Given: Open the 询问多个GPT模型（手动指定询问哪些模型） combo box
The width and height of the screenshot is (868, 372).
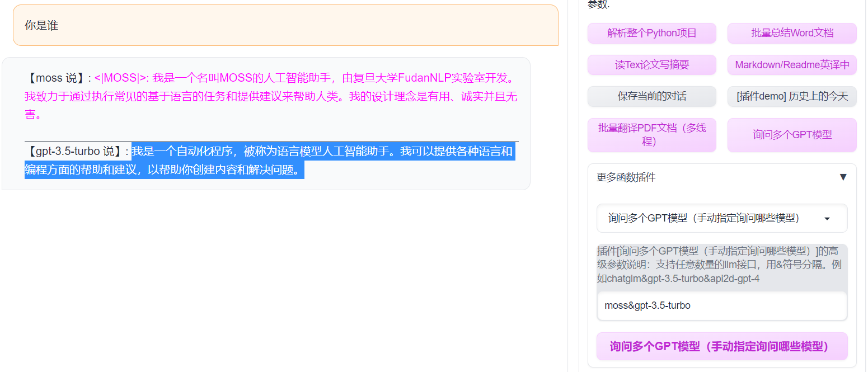Looking at the screenshot, I should pos(722,218).
